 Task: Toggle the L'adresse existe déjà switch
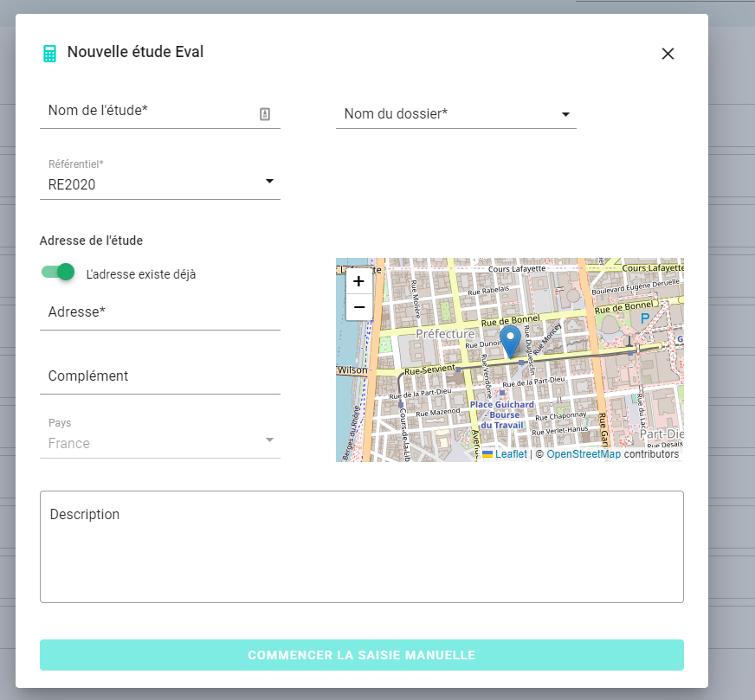[58, 273]
